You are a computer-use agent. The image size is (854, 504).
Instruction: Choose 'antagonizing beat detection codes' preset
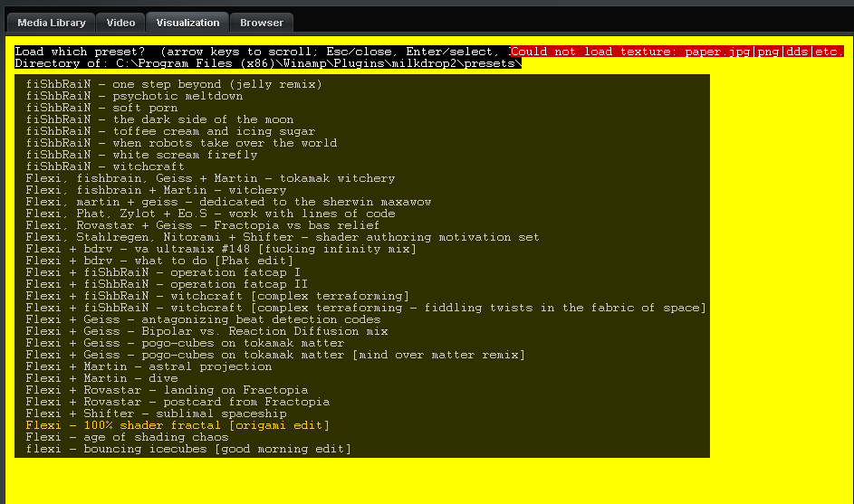point(203,319)
